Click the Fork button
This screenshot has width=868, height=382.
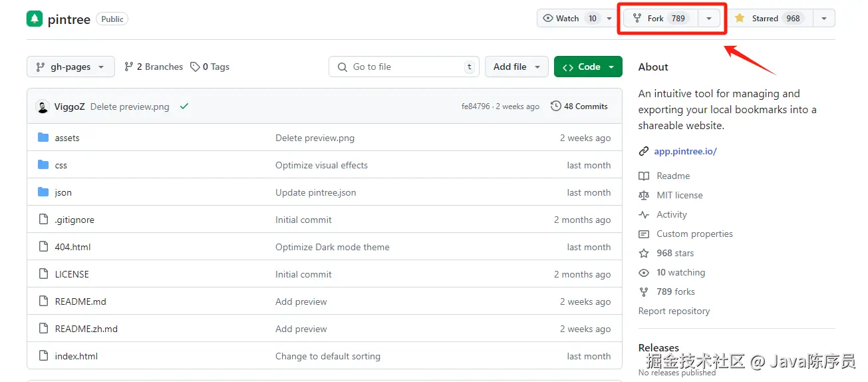[x=660, y=19]
